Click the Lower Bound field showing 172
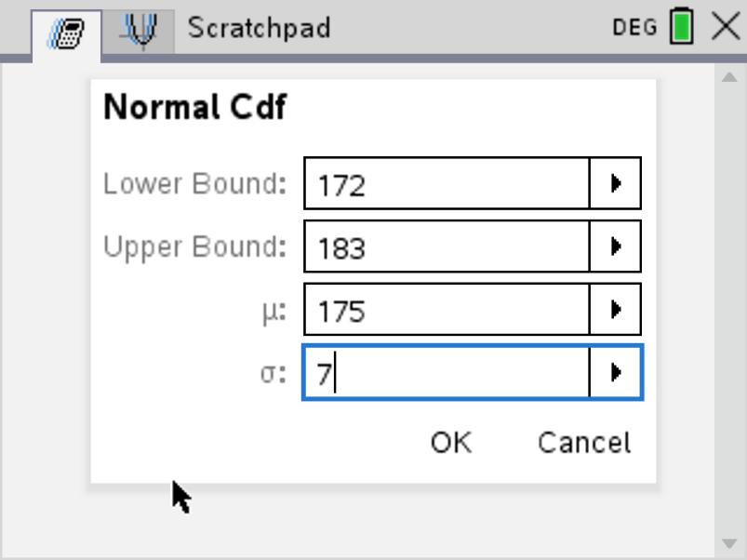747x560 pixels. click(x=447, y=184)
